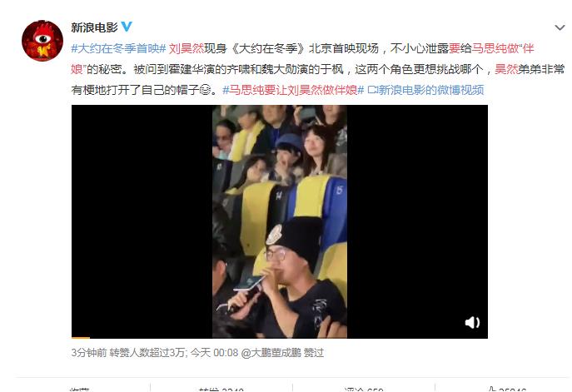Click the 3分钟前 timestamp
Screen dimensions: 572x392
click(x=88, y=353)
